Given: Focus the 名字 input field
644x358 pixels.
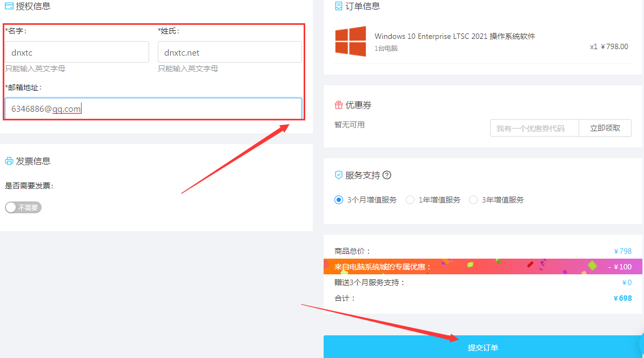Looking at the screenshot, I should [x=77, y=52].
